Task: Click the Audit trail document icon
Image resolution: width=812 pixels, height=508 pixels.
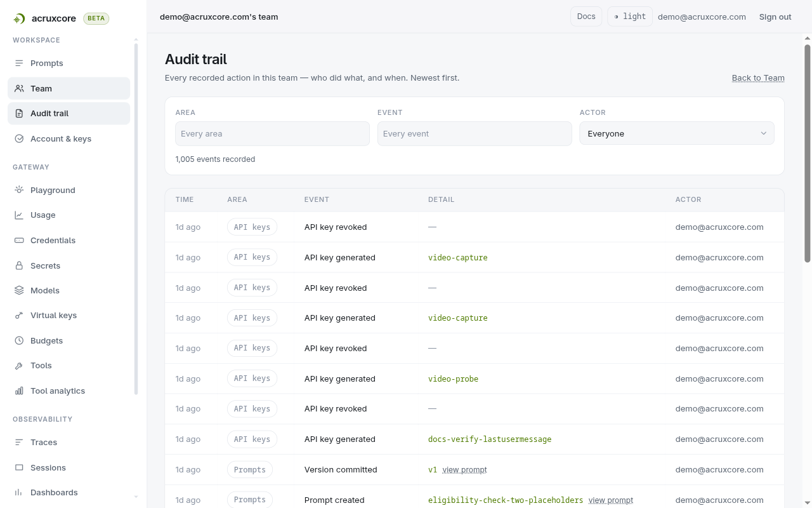Action: 19,114
